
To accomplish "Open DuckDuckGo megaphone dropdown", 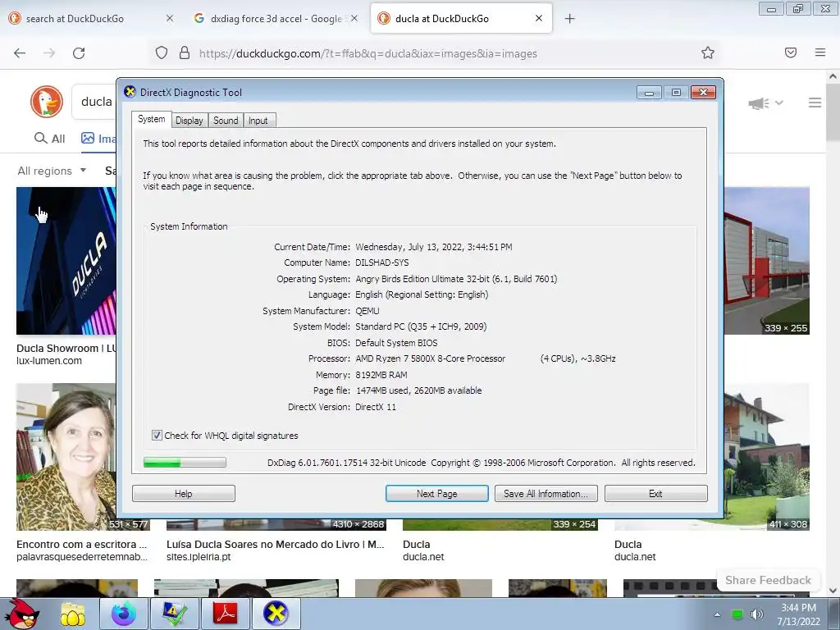I will point(765,103).
